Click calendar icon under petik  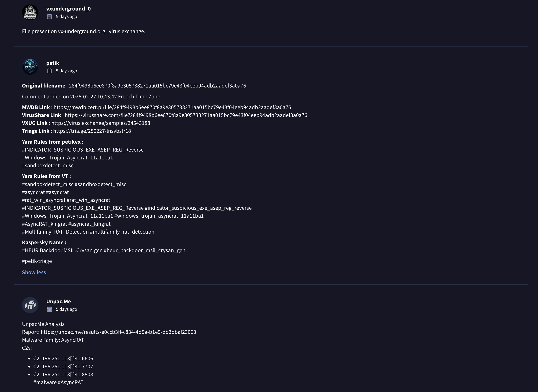[x=49, y=71]
